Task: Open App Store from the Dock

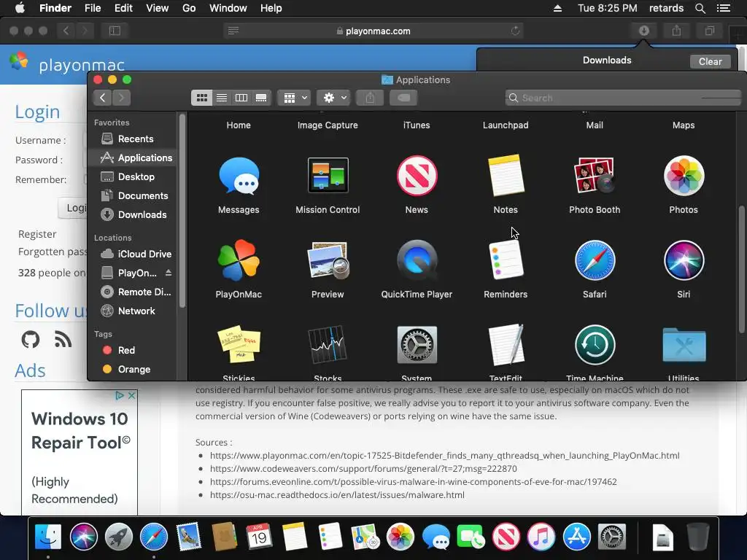Action: [576, 537]
